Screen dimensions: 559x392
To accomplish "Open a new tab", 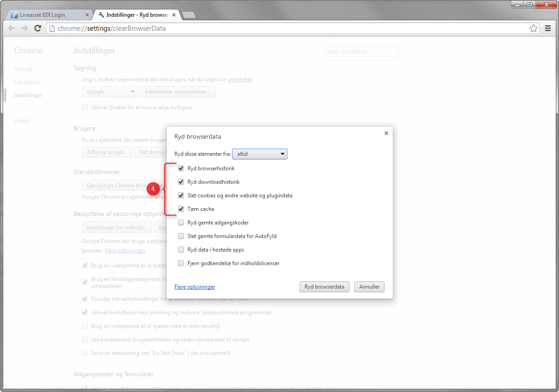I will click(188, 15).
